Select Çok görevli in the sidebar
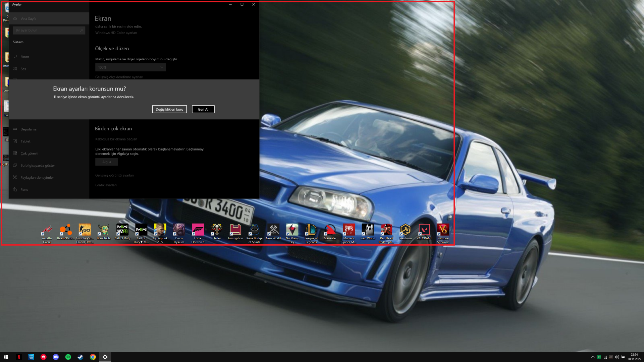This screenshot has width=644, height=362. pos(29,154)
